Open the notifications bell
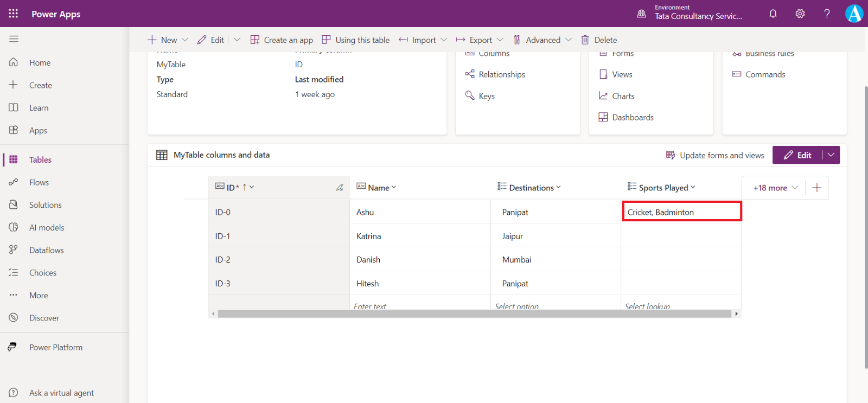 [773, 14]
